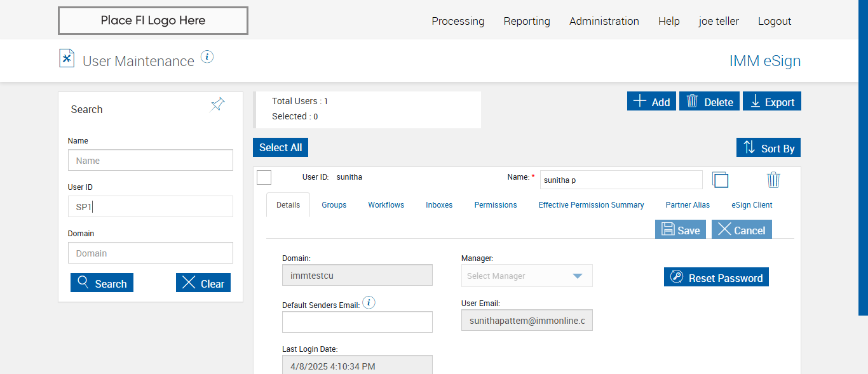Click the Export download button

point(771,102)
